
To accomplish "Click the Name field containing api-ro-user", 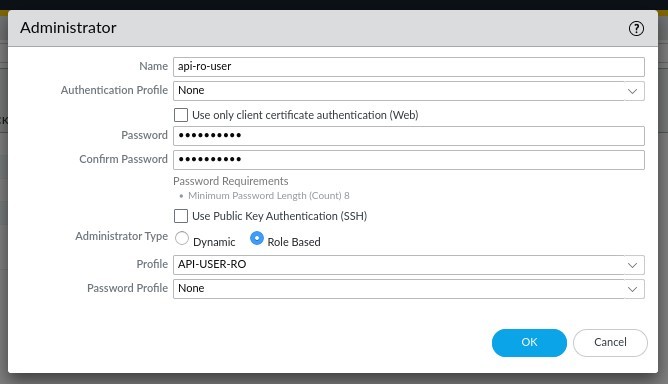I will tap(409, 67).
